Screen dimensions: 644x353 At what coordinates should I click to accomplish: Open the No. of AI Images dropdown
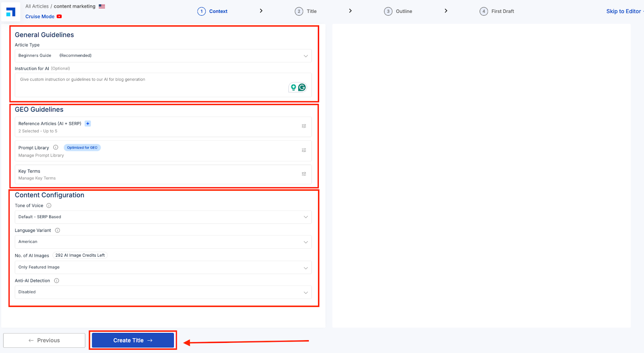pyautogui.click(x=163, y=267)
